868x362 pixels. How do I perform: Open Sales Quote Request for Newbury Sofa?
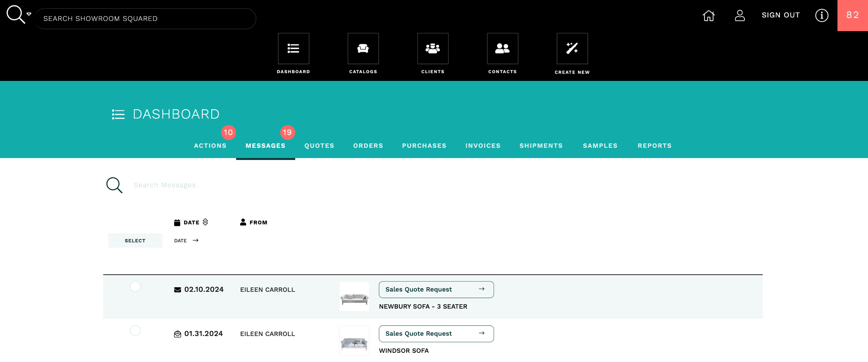436,289
